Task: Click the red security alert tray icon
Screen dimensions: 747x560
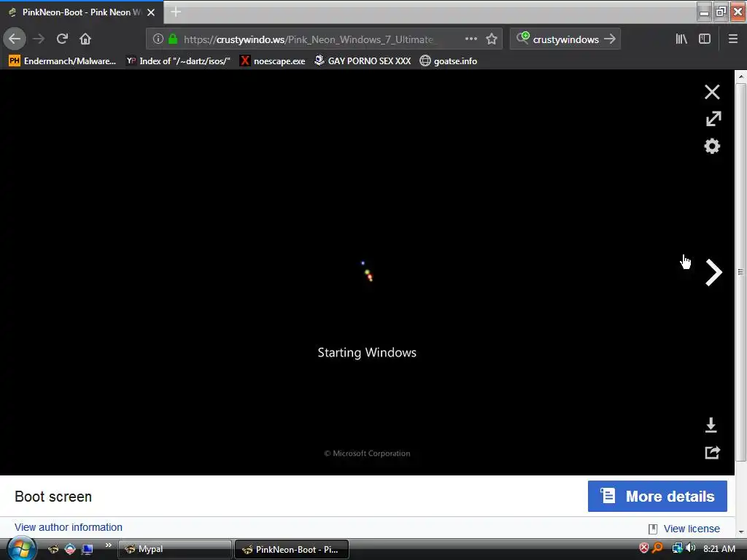Action: click(643, 548)
